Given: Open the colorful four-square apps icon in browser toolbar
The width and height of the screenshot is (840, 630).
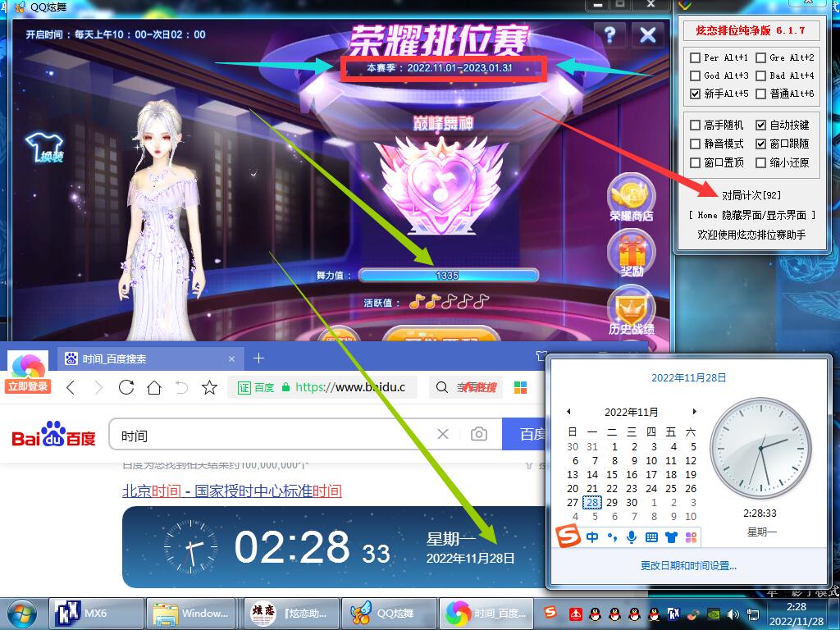Looking at the screenshot, I should pos(520,387).
